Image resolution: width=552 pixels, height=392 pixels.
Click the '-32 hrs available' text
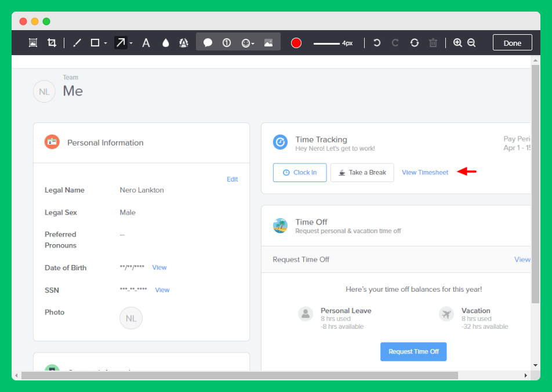tap(485, 327)
